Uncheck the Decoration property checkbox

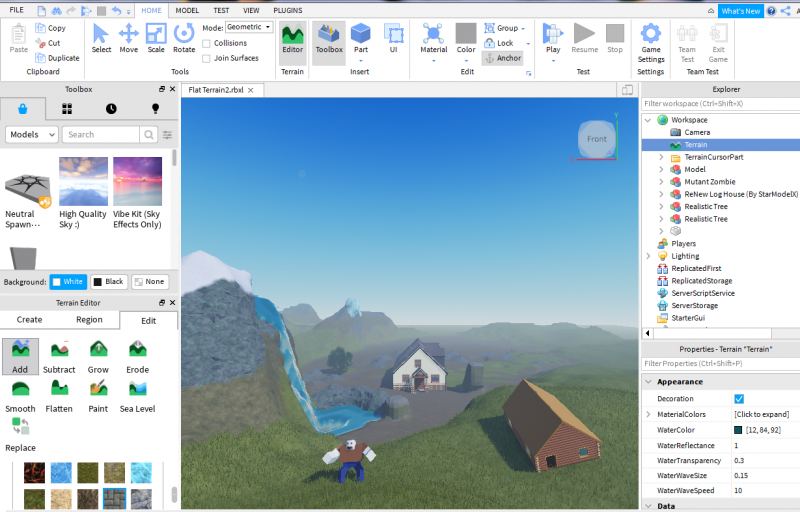739,399
